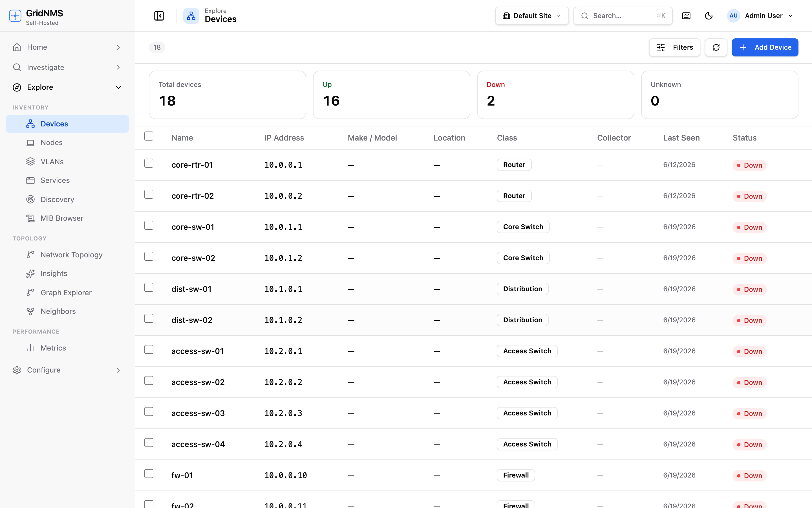Collapse the sidebar with the panel toggle icon
Screen dimensions: 812x508
click(159, 16)
